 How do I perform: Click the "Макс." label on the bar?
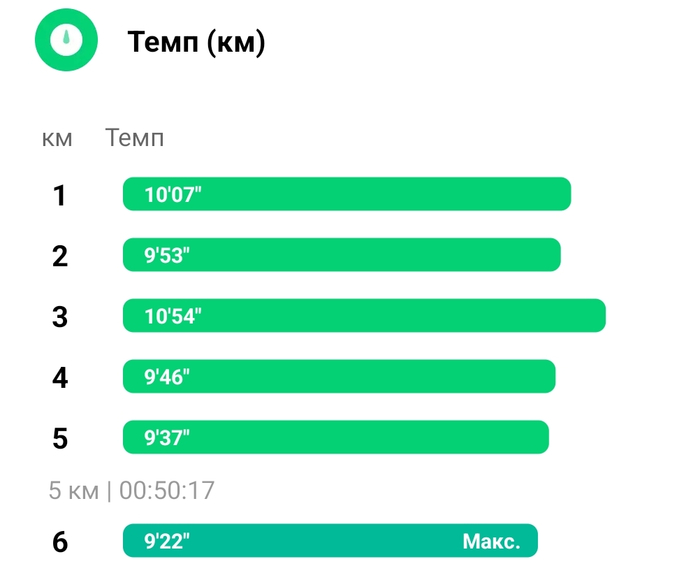pyautogui.click(x=491, y=542)
